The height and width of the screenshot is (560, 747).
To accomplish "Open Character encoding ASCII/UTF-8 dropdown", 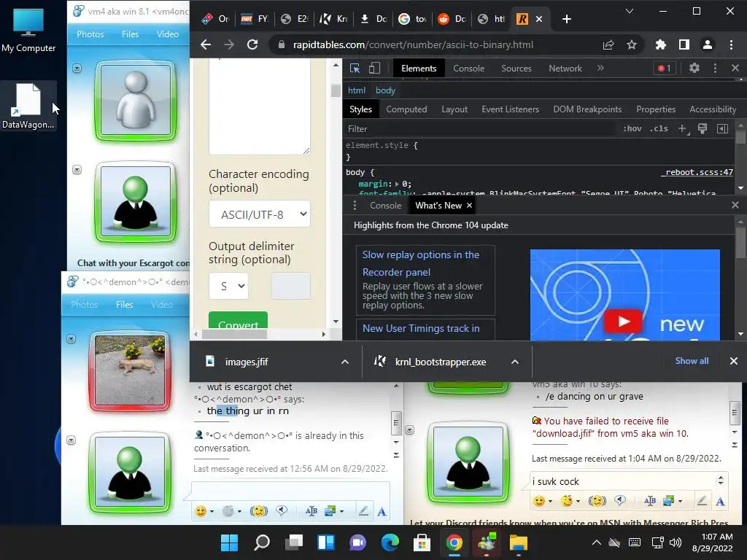I will click(x=259, y=214).
